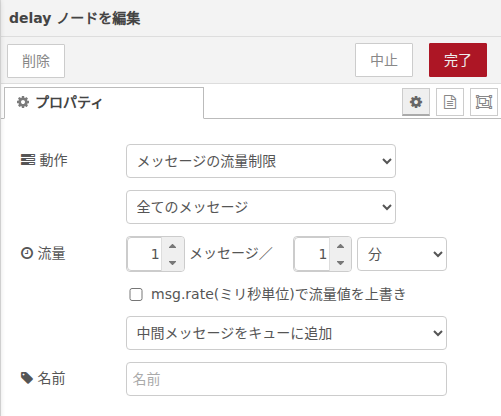501x416 pixels.
Task: Click the 動作 label text
Action: (53, 160)
